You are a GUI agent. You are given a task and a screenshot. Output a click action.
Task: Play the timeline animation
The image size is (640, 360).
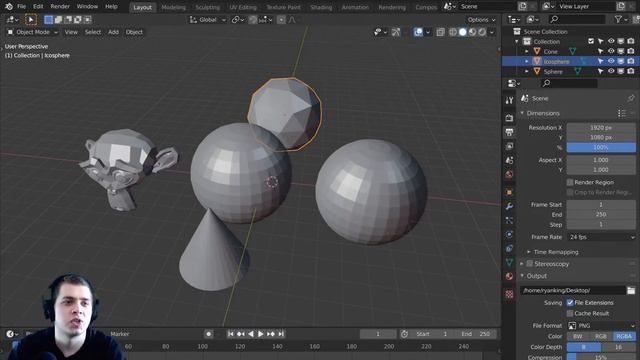[x=260, y=334]
